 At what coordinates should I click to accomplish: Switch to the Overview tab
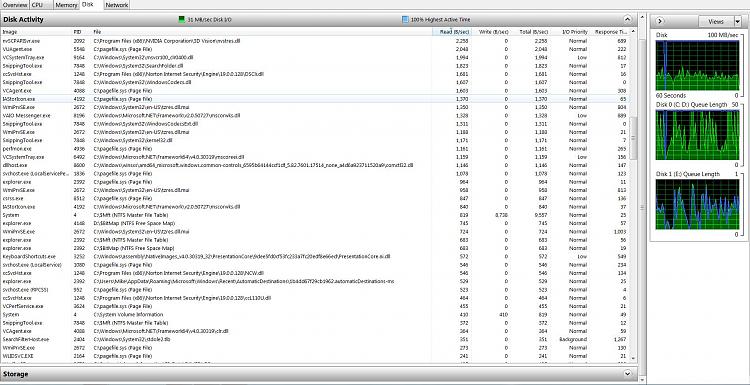point(15,5)
